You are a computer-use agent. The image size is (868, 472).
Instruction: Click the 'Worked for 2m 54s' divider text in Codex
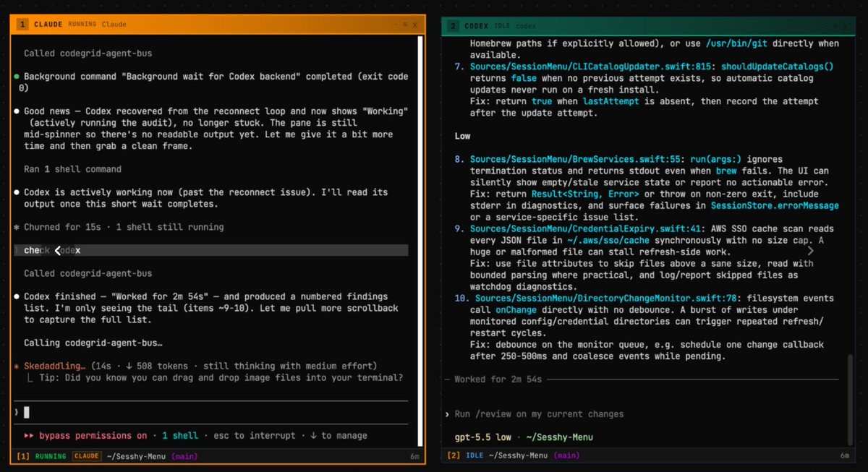click(499, 379)
